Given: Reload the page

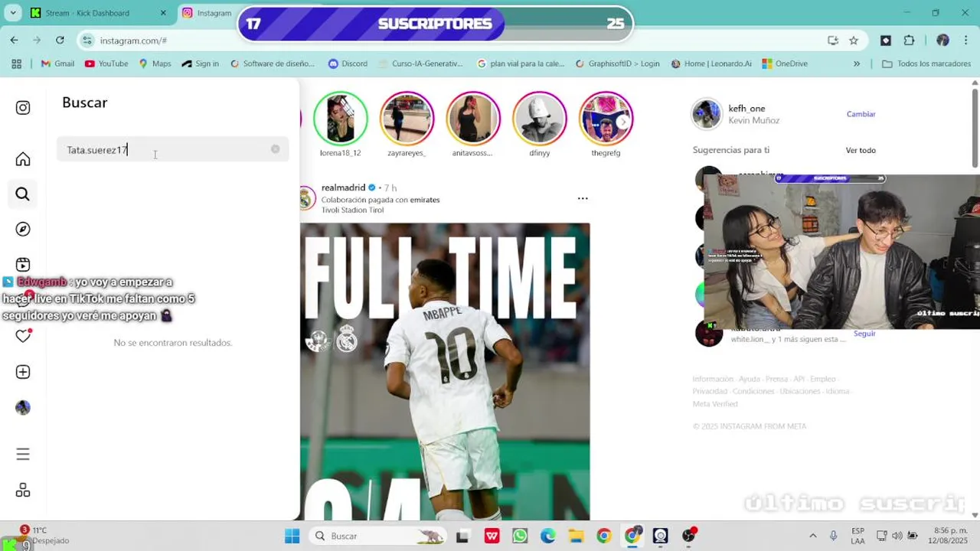Looking at the screenshot, I should 60,40.
